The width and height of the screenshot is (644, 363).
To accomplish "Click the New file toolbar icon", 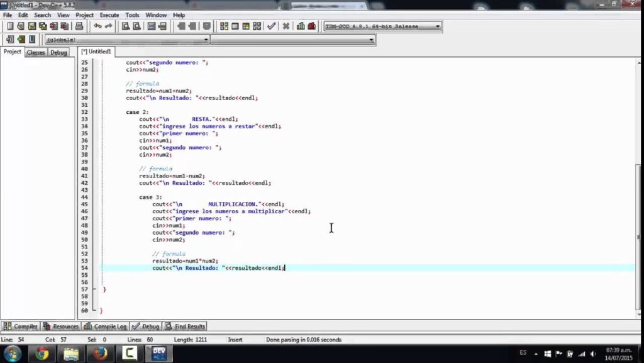I will pos(9,26).
